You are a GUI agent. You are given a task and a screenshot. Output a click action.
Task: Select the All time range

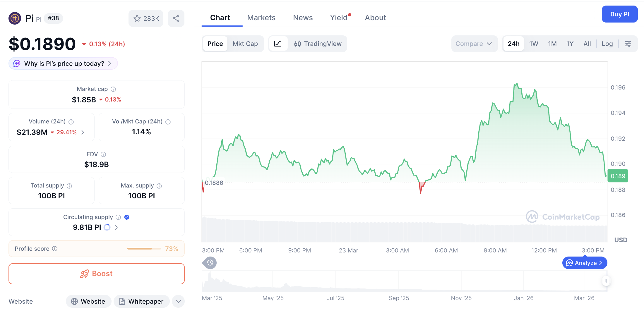(587, 44)
